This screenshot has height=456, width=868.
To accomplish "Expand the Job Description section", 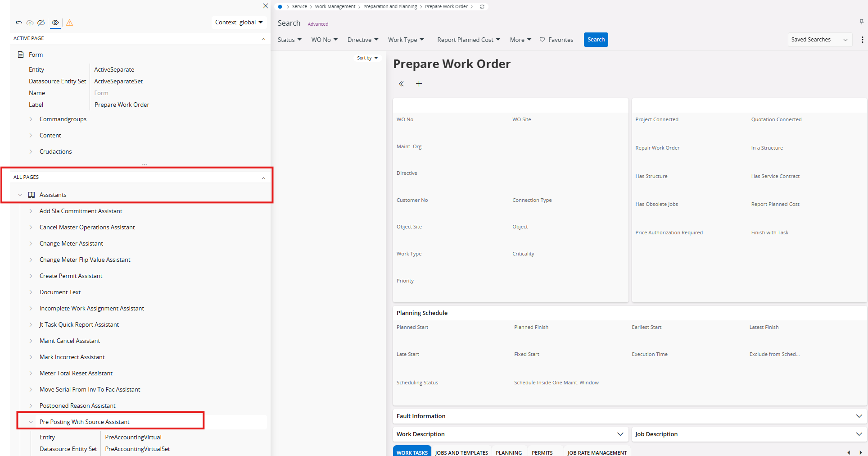I will [859, 434].
